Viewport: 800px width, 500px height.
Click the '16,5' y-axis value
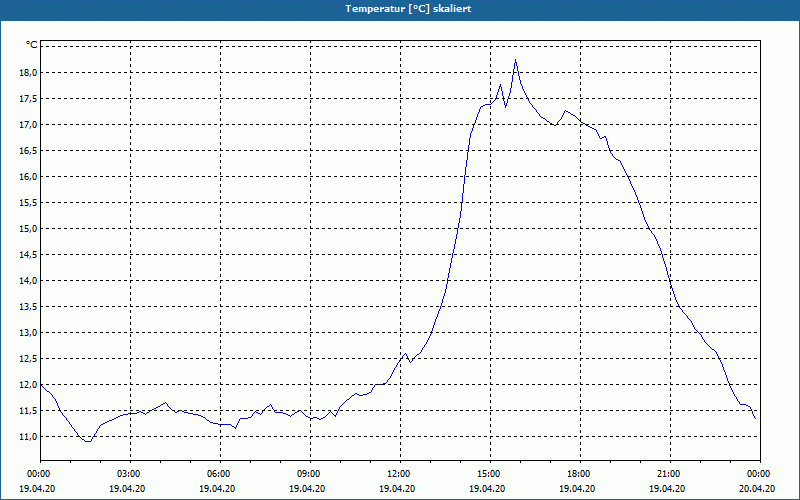point(29,151)
